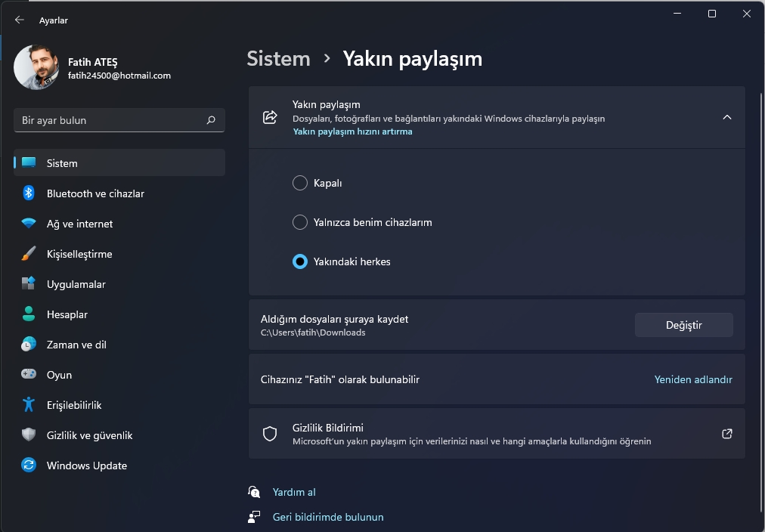This screenshot has height=532, width=765.
Task: Select Sistem in the sidebar
Action: [x=60, y=163]
